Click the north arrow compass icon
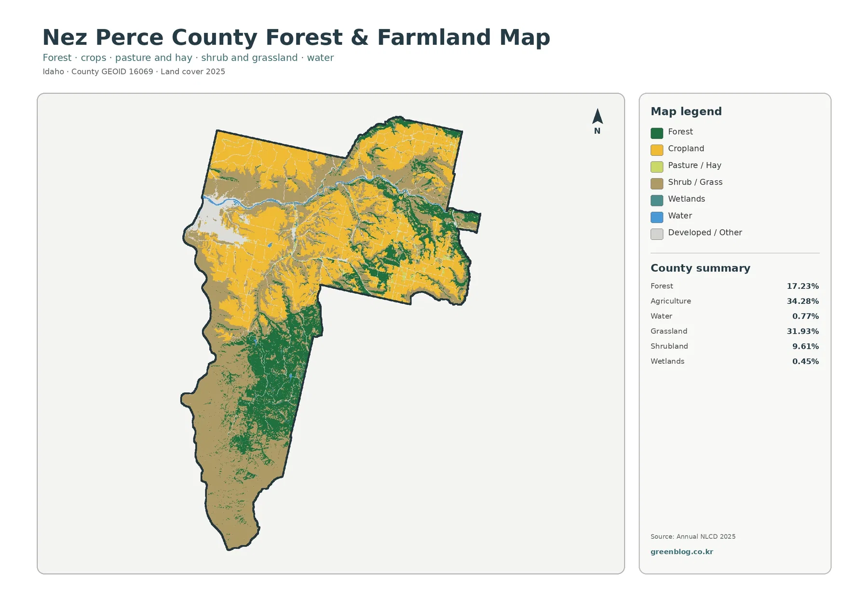This screenshot has width=868, height=614. (597, 121)
